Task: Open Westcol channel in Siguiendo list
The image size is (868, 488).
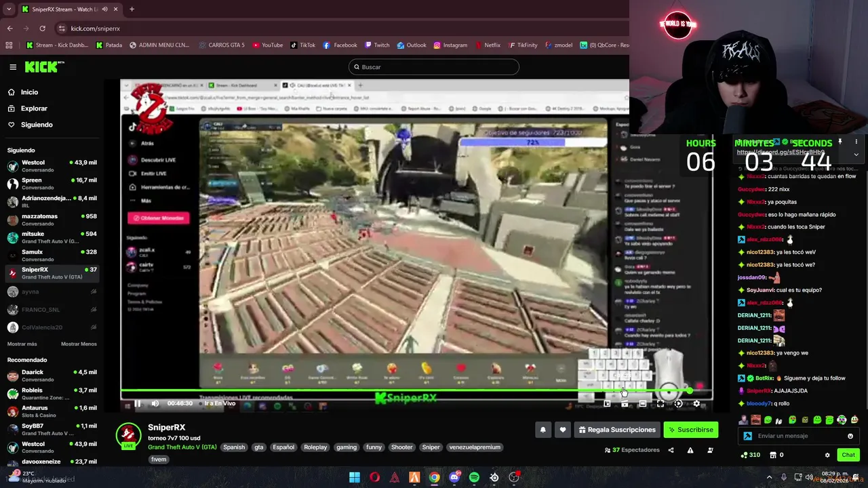Action: click(52, 166)
